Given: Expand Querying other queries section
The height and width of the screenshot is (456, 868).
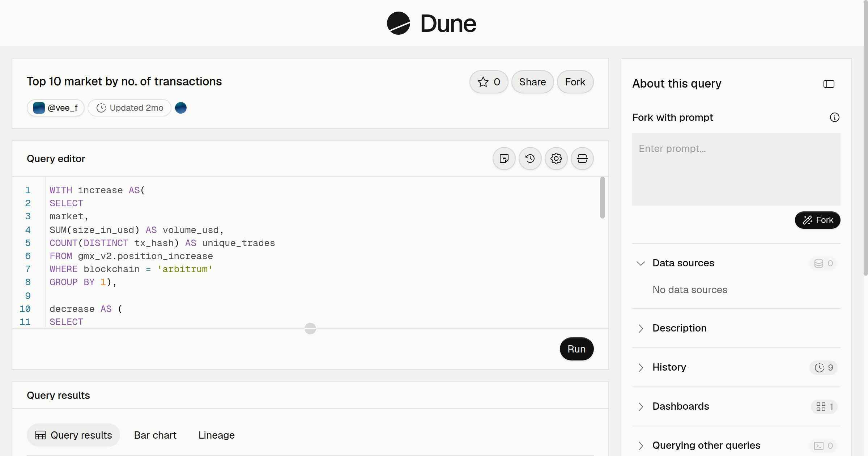Looking at the screenshot, I should [641, 446].
